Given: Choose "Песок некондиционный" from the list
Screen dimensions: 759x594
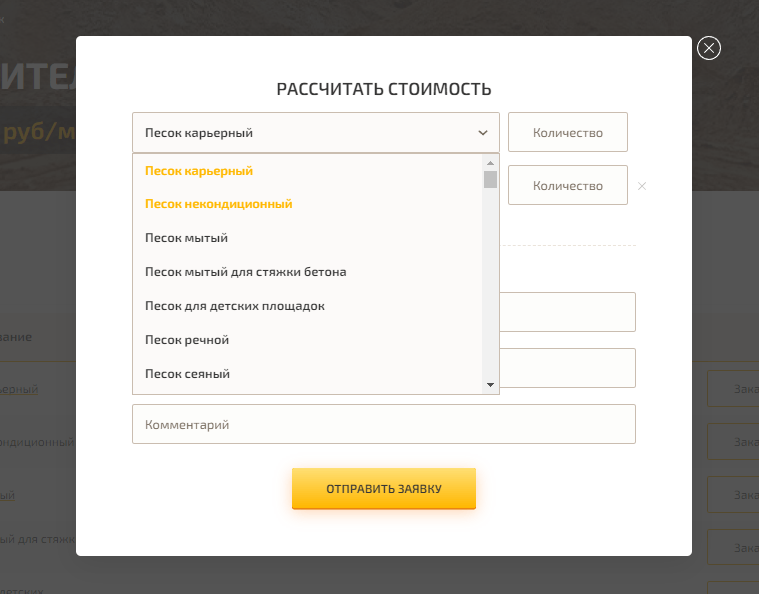Looking at the screenshot, I should (218, 204).
